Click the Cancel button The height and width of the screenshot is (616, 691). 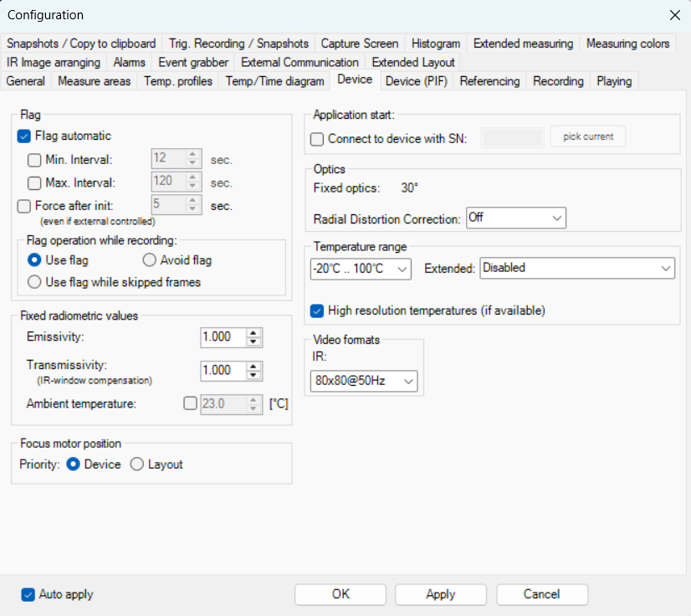(x=542, y=594)
